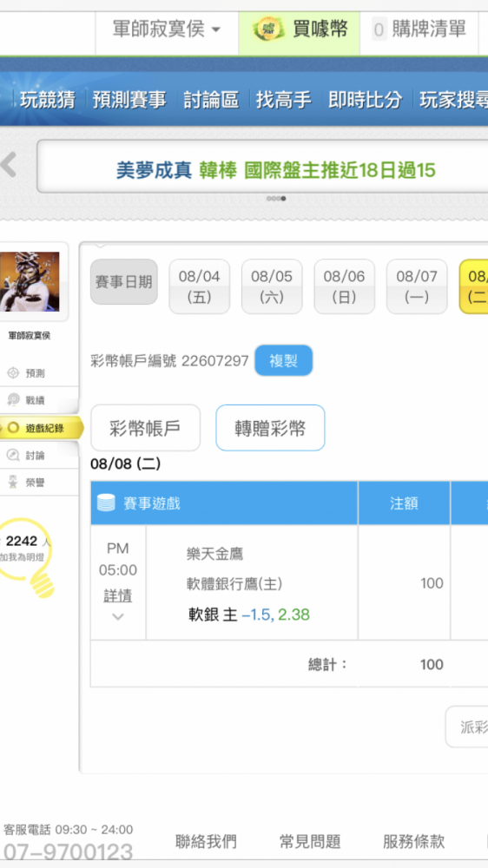Viewport: 488px width, 868px height.
Task: Select date tab 08/06 (日)
Action: [345, 286]
